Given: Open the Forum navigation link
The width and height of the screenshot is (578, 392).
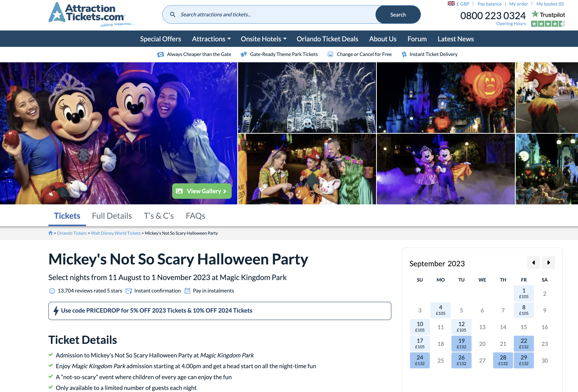Looking at the screenshot, I should click(417, 39).
